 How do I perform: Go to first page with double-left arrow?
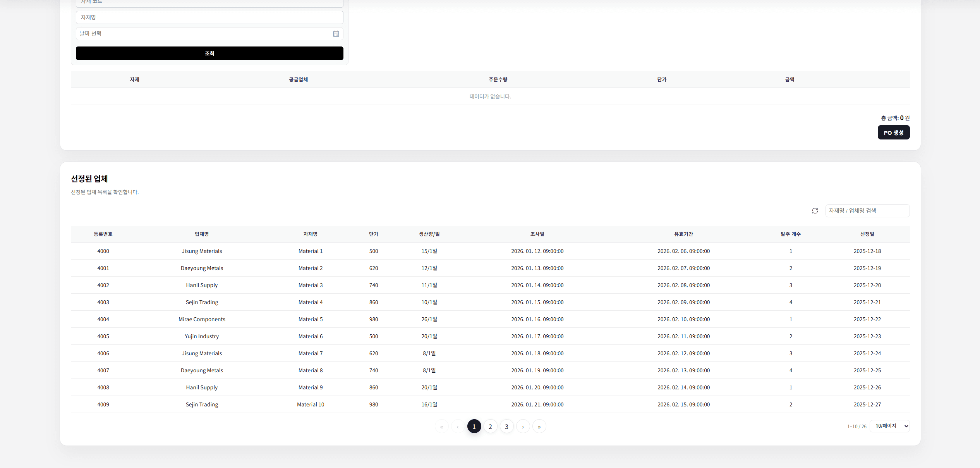coord(441,427)
